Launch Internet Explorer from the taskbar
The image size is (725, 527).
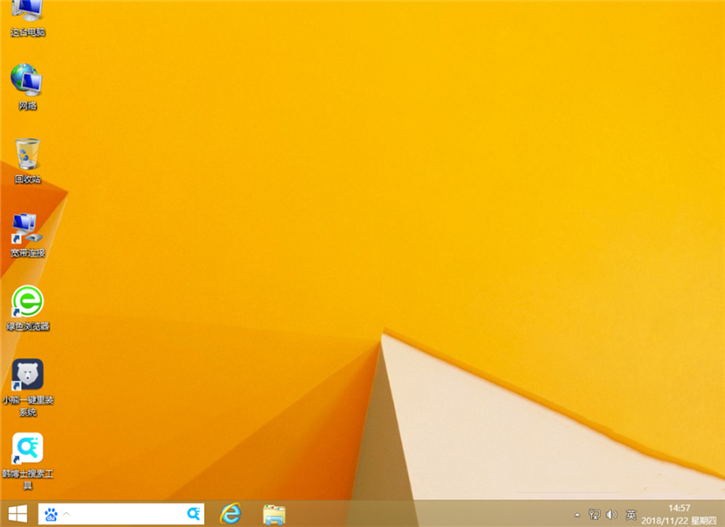click(230, 514)
